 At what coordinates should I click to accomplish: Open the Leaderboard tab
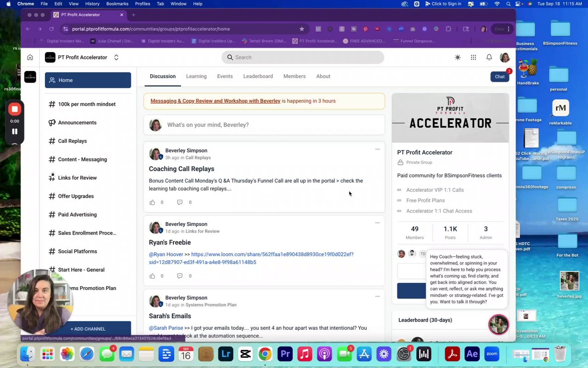point(258,76)
